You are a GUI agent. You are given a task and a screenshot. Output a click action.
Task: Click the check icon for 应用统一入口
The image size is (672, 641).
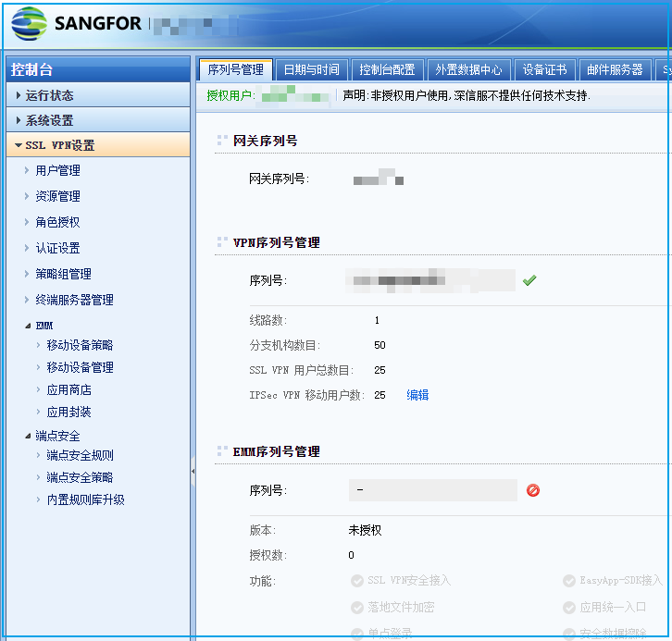pyautogui.click(x=568, y=607)
